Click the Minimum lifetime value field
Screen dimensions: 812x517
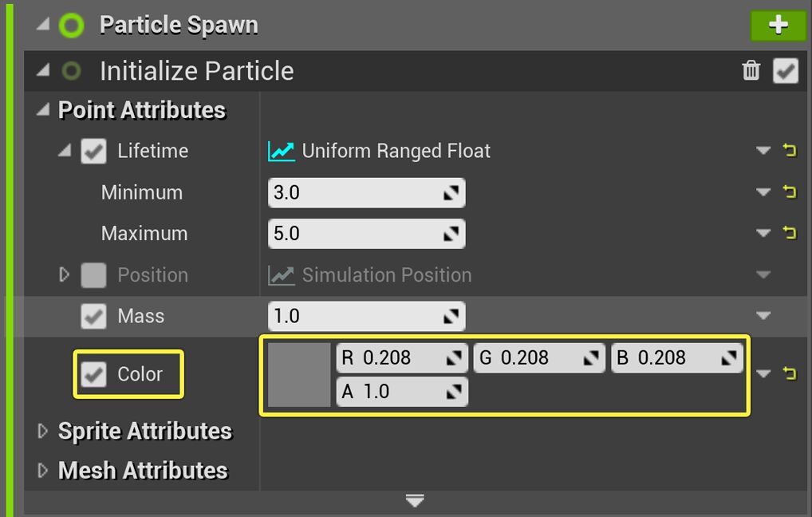point(355,192)
